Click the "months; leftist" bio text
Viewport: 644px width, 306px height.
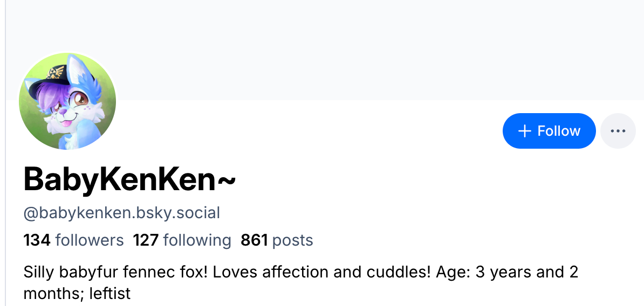coord(77,294)
